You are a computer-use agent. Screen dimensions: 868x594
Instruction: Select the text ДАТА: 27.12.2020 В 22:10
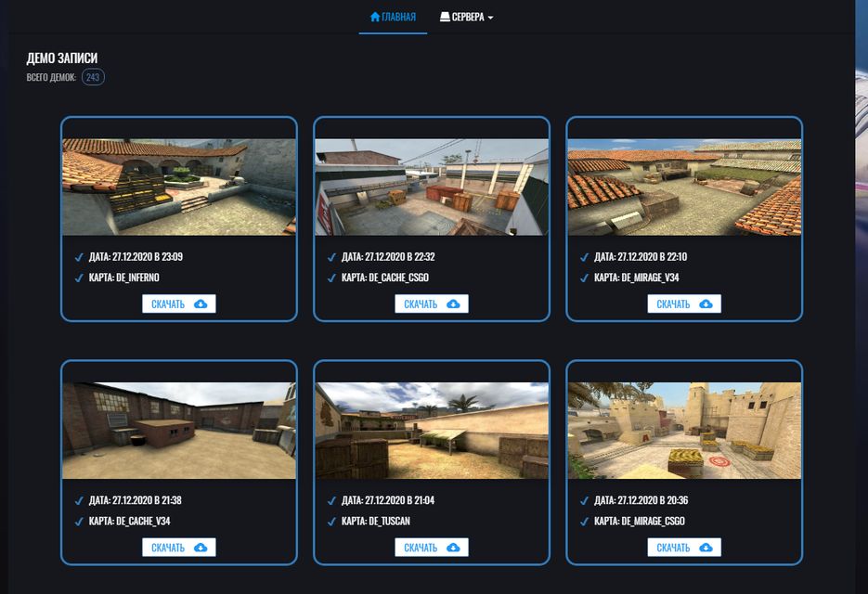641,257
